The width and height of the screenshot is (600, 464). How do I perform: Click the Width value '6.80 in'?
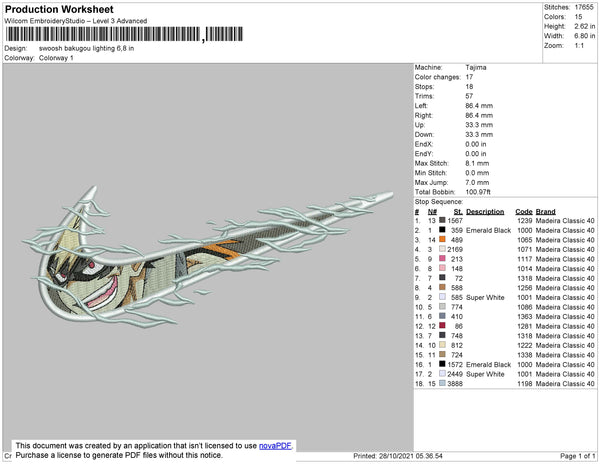[584, 36]
